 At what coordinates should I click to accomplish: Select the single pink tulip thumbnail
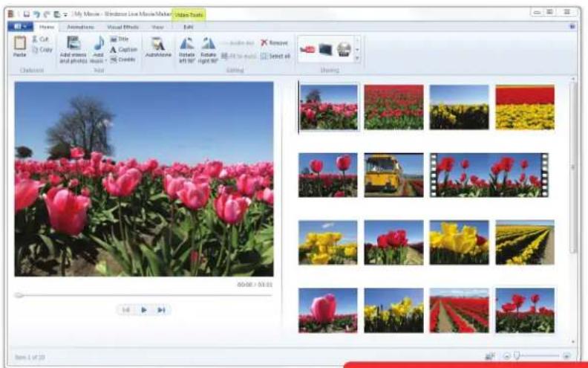(327, 311)
